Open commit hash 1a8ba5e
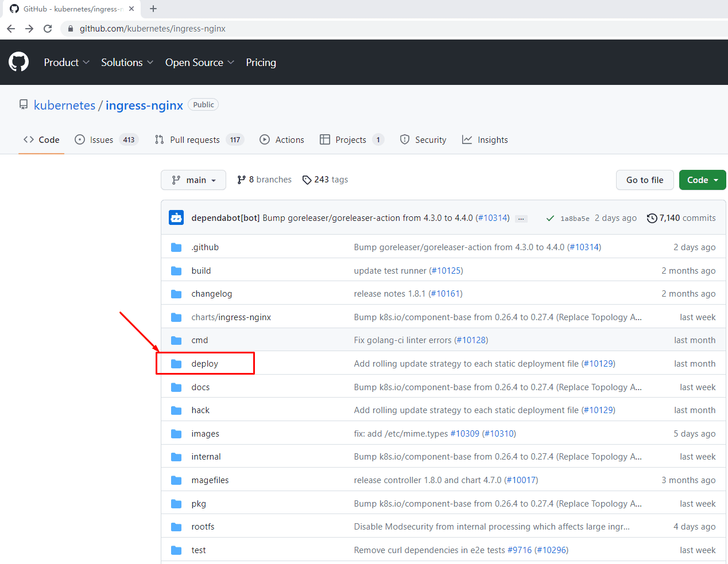Screen dimensions: 728x564 click(575, 219)
